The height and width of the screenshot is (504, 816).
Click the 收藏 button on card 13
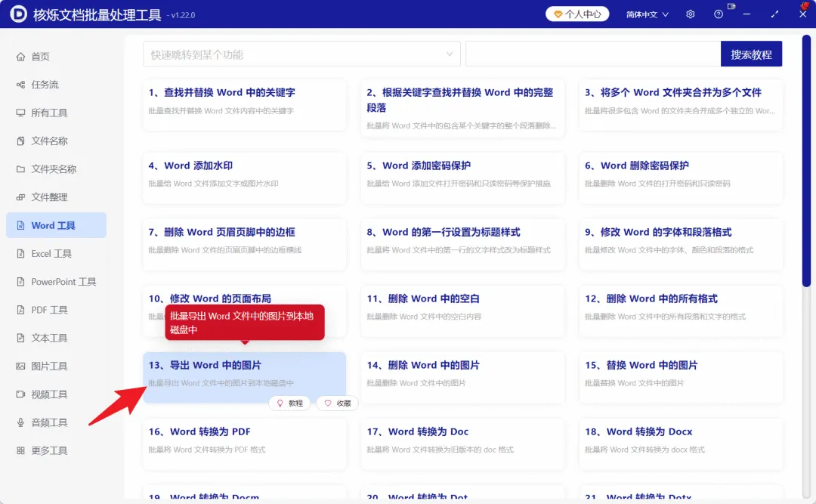[337, 403]
